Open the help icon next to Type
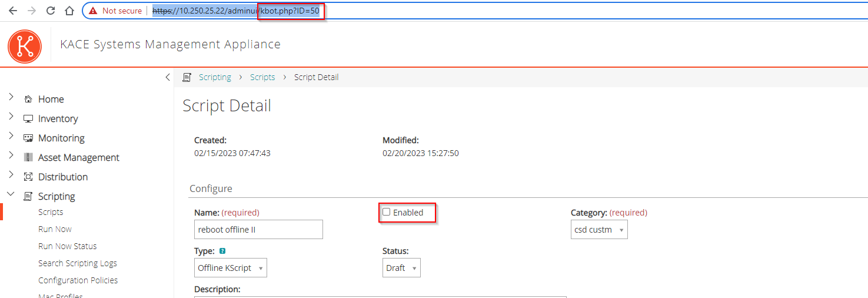Viewport: 868px width, 298px height. tap(222, 251)
